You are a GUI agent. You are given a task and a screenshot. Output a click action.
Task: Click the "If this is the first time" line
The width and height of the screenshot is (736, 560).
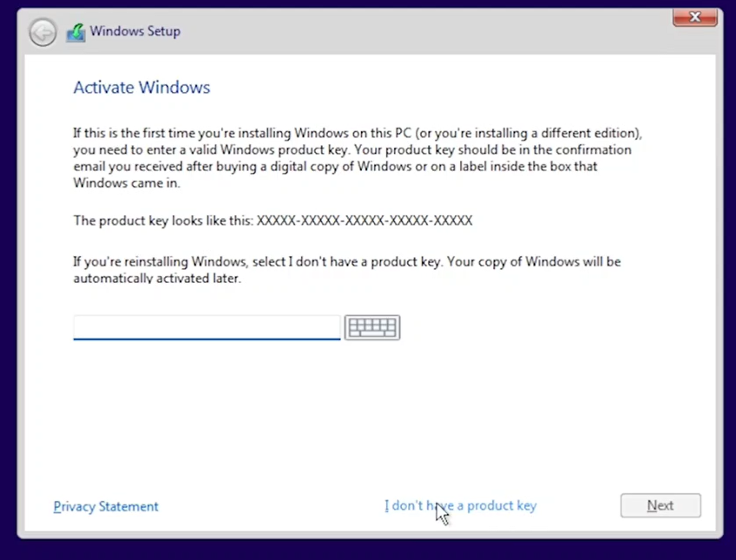point(357,134)
